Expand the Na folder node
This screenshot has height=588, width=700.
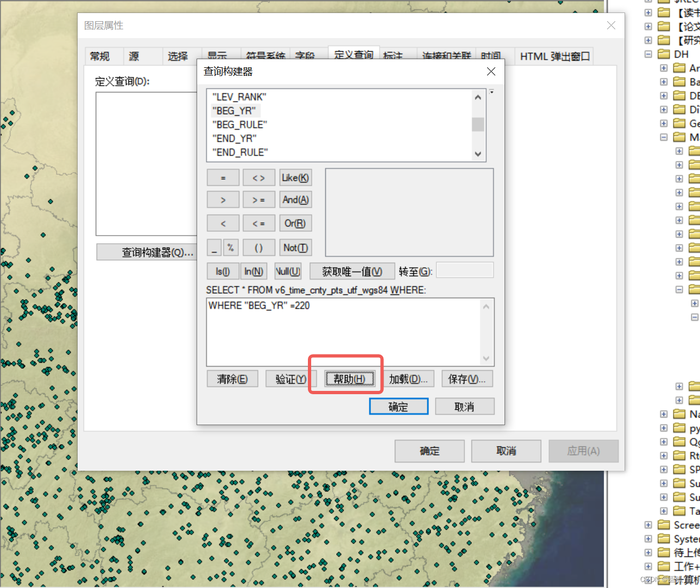coord(664,414)
